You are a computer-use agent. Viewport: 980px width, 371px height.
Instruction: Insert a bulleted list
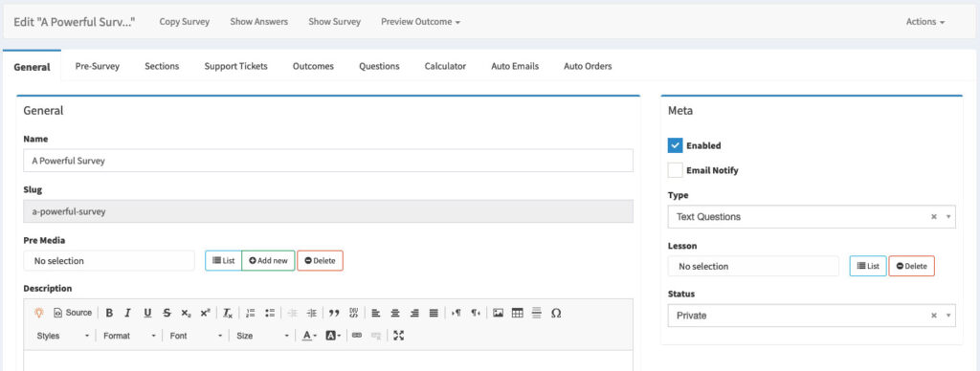(x=270, y=313)
